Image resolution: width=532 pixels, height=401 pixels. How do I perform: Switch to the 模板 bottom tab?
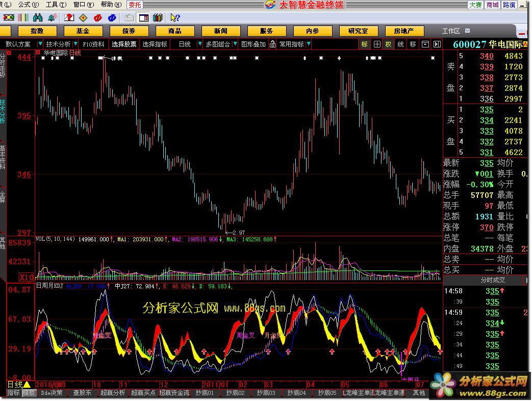tap(29, 393)
